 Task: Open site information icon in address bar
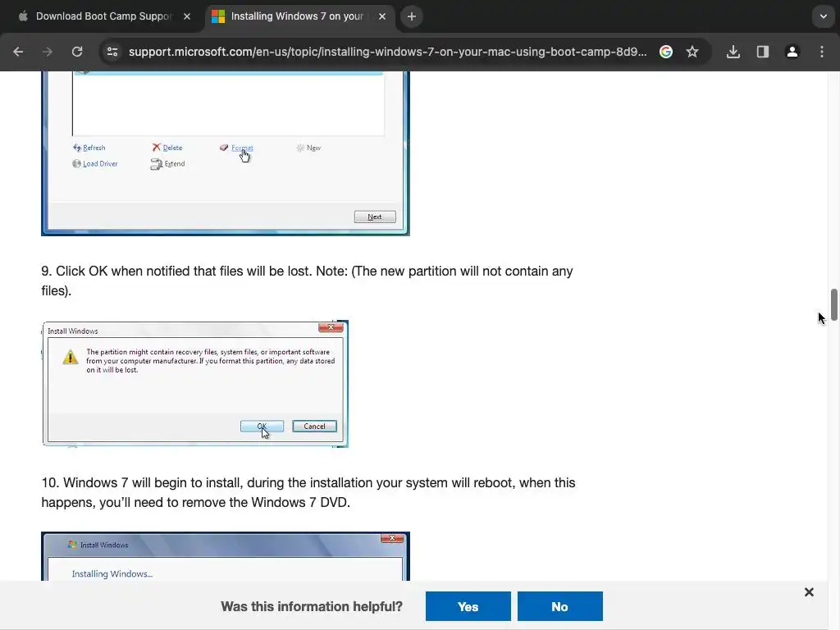(112, 52)
